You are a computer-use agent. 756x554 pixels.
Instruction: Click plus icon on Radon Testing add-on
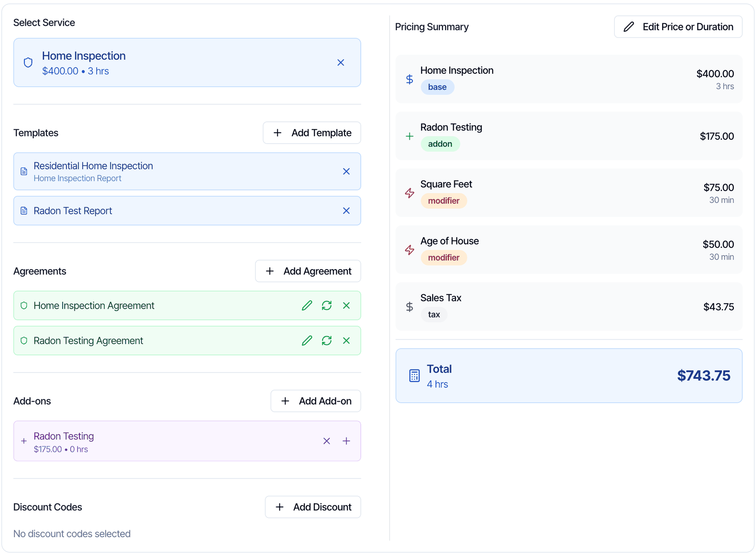346,441
